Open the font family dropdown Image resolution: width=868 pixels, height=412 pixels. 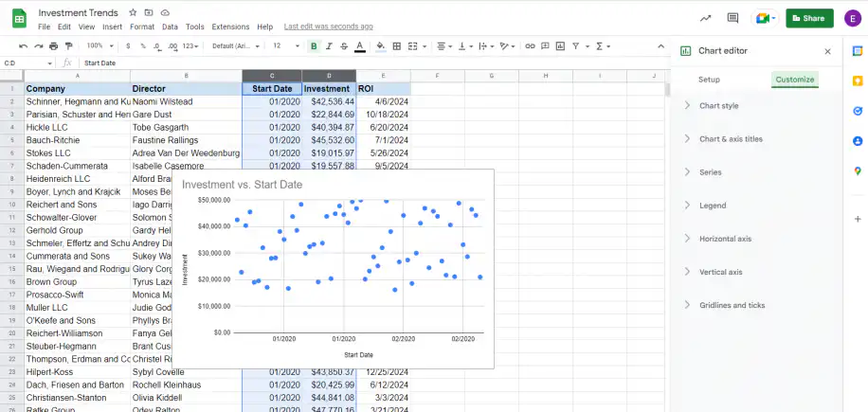click(236, 46)
